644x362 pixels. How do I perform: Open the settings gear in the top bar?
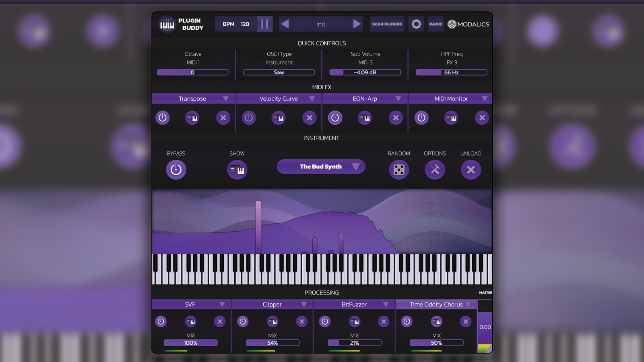click(416, 24)
